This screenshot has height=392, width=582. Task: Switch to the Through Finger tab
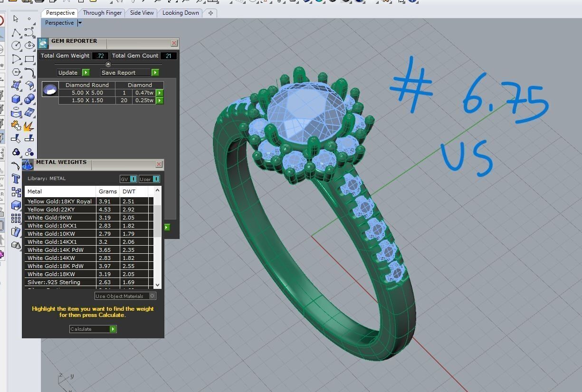(102, 13)
